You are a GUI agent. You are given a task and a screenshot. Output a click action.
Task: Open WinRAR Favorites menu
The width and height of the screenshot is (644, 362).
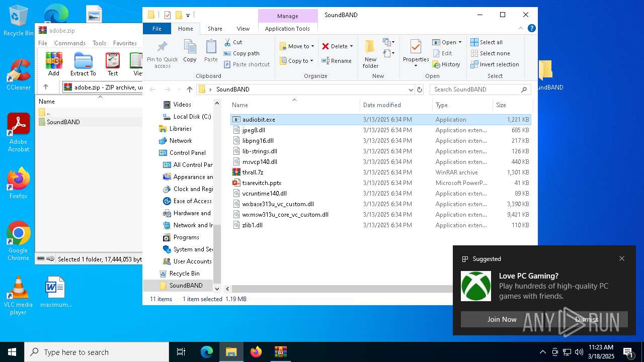click(x=125, y=43)
